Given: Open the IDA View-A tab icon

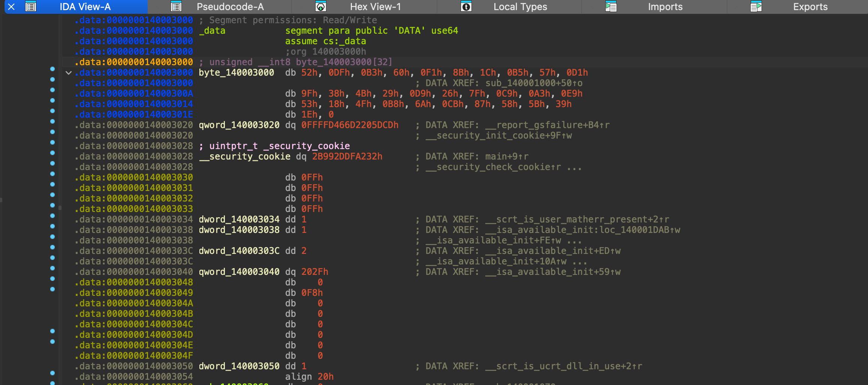Looking at the screenshot, I should [x=31, y=6].
